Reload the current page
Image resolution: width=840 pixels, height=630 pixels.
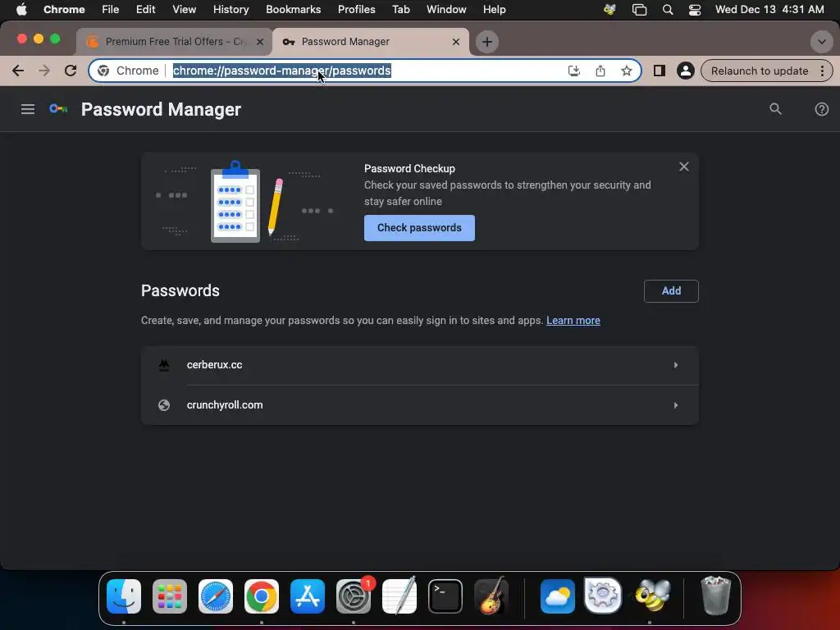coord(71,71)
